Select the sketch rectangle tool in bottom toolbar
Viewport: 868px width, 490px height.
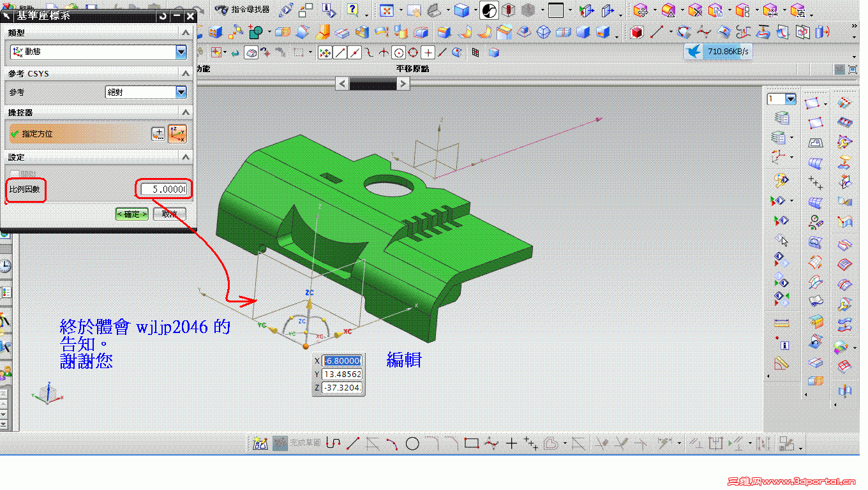tap(472, 443)
